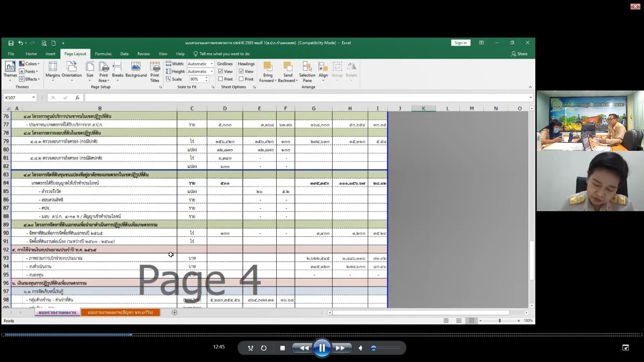Click Send Backward in the Arrange group

tap(288, 72)
